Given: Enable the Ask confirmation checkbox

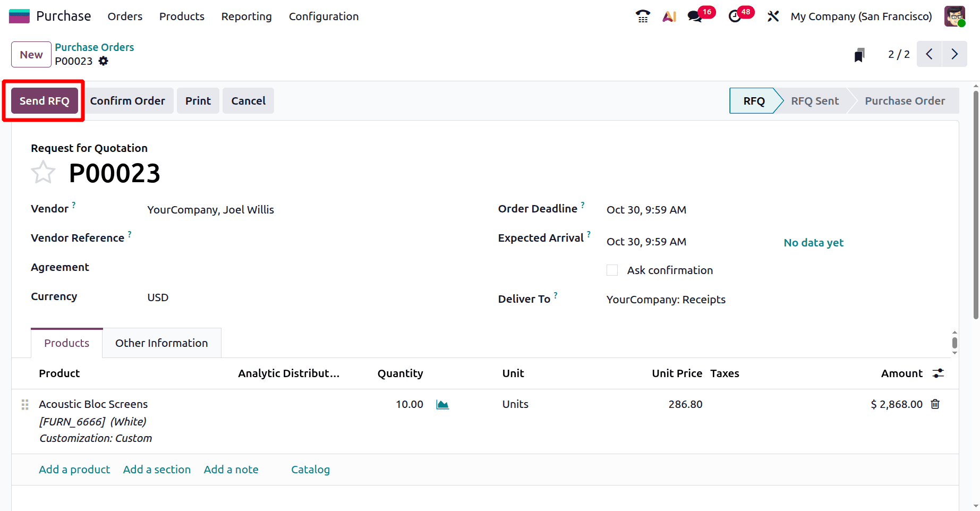Looking at the screenshot, I should [x=612, y=270].
